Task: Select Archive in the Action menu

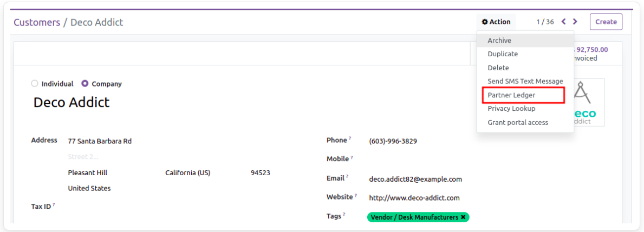Action: coord(499,41)
